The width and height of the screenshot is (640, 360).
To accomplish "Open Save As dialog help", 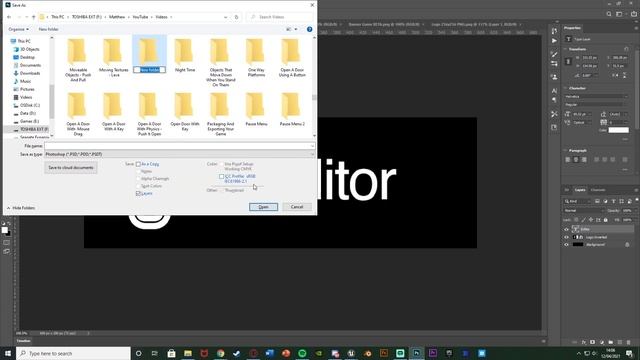I will point(309,29).
